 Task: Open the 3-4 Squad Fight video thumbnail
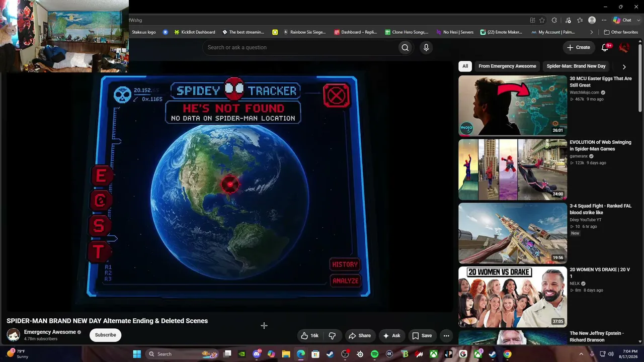tap(513, 233)
